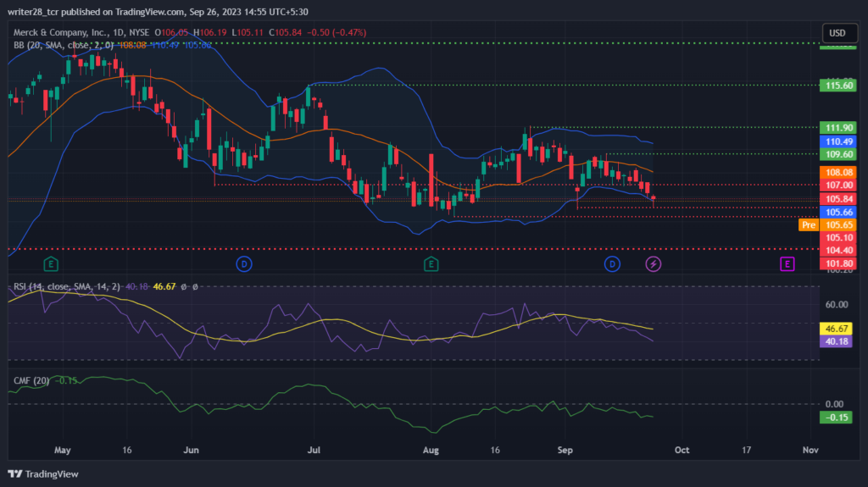This screenshot has height=487, width=868.
Task: Click the 0.00 CMF scale value
Action: point(834,404)
